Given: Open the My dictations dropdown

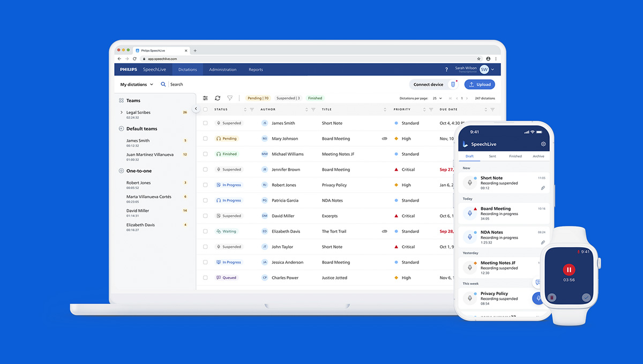Looking at the screenshot, I should click(x=136, y=85).
